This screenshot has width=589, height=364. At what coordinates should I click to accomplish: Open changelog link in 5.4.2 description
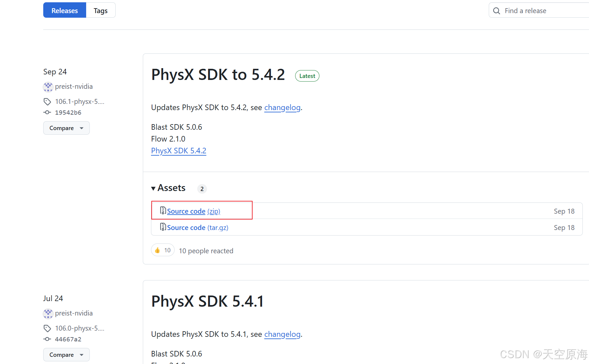coord(282,107)
